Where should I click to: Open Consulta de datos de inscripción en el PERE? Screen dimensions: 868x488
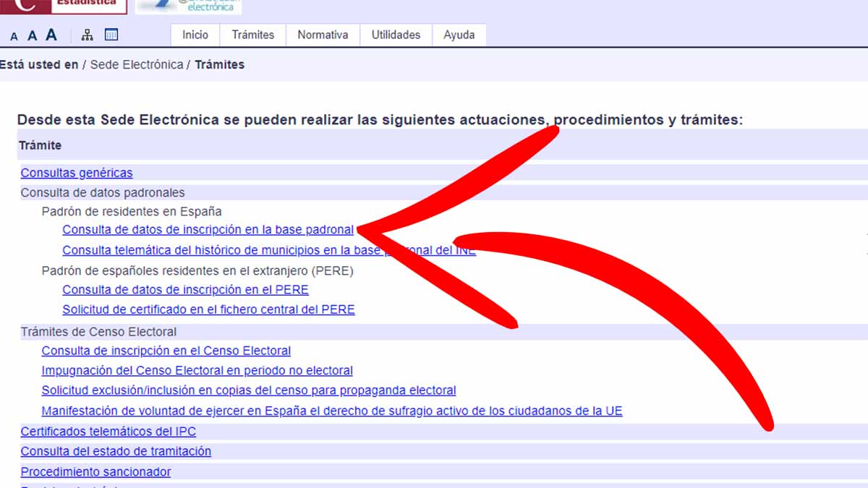[185, 289]
